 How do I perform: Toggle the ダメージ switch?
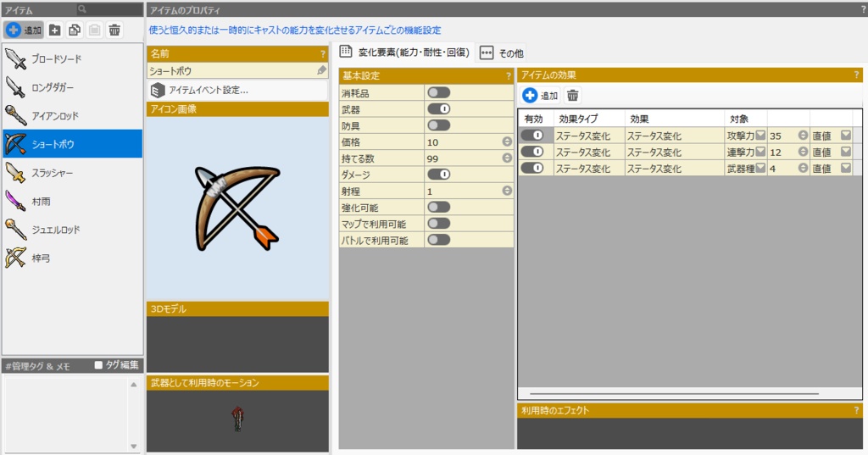tap(438, 175)
